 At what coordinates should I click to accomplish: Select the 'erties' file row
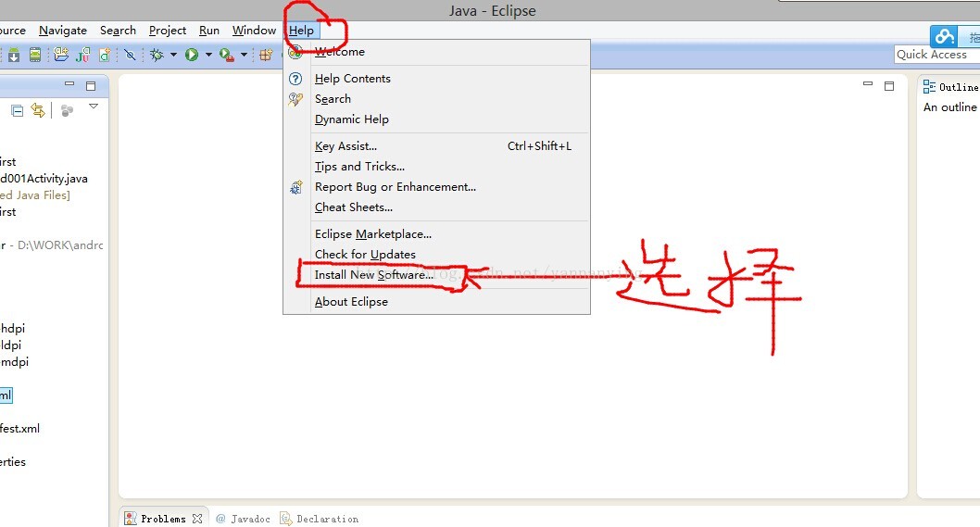coord(13,462)
